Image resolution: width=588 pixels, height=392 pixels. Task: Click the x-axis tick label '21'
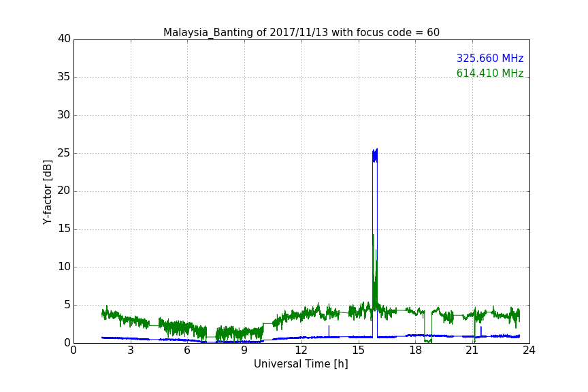point(472,350)
